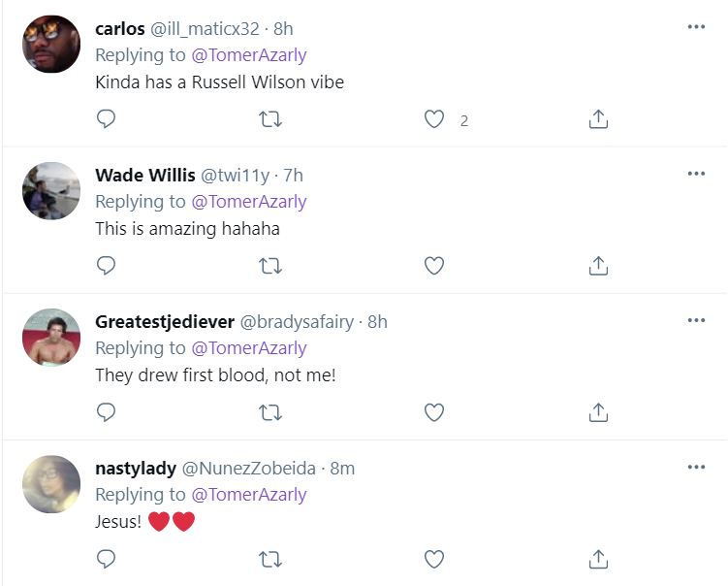View carlos's profile picture
728x586 pixels.
pos(50,44)
